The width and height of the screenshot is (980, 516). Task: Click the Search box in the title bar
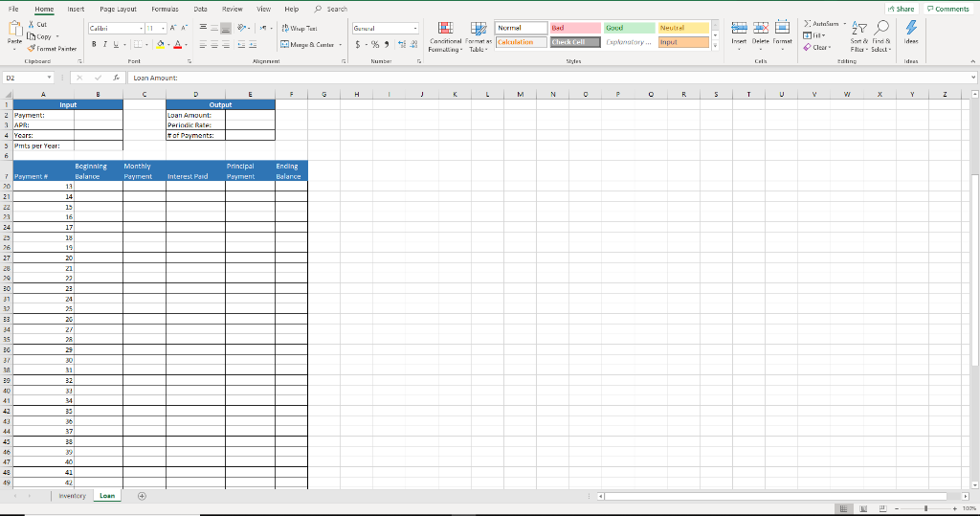coord(330,9)
